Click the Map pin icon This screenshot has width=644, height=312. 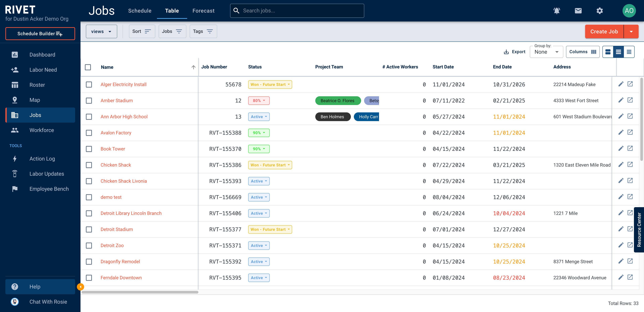tap(15, 100)
